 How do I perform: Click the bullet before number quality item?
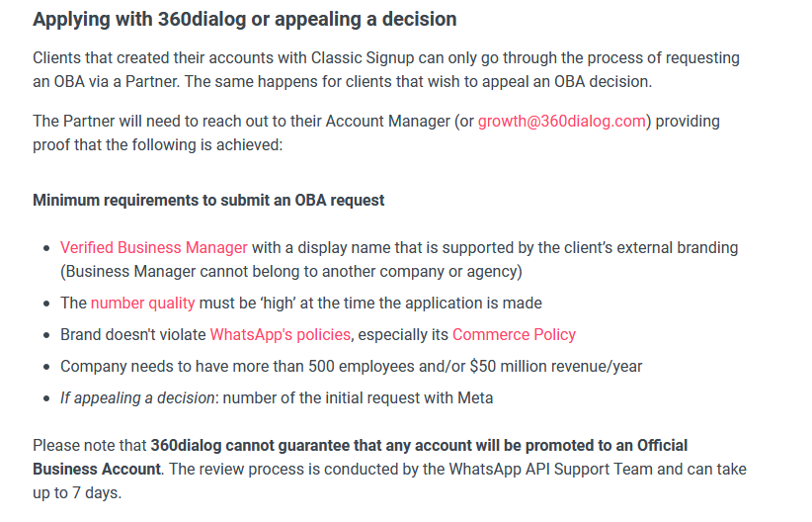pyautogui.click(x=46, y=304)
